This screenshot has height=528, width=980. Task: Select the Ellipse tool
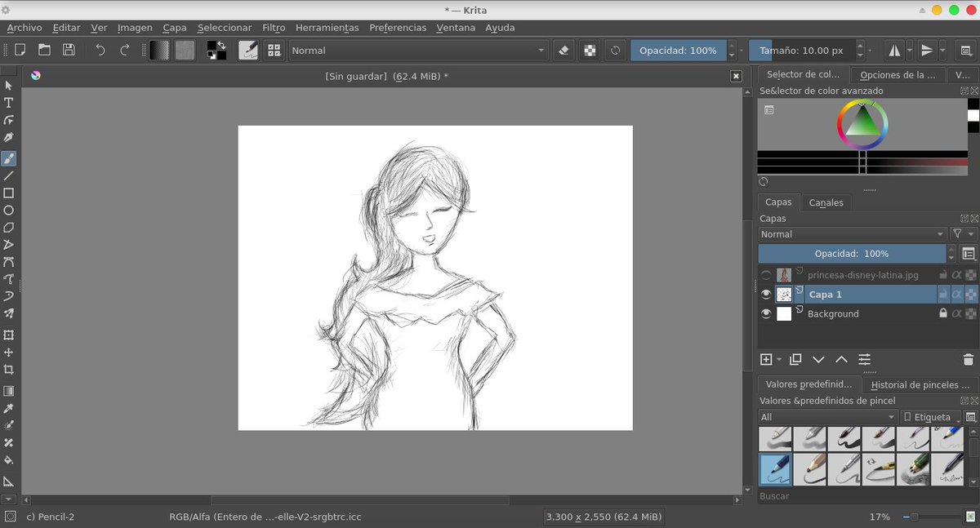[x=9, y=211]
